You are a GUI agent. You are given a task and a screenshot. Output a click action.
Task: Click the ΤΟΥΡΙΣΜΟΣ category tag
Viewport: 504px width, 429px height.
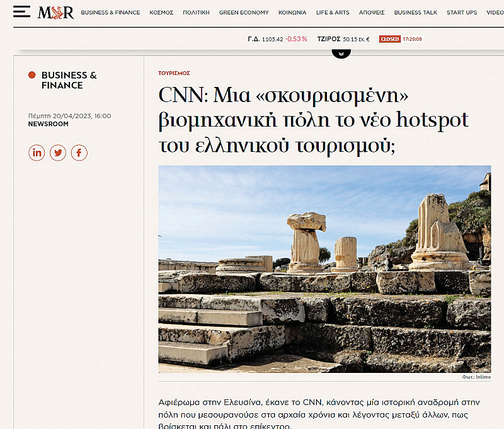[x=175, y=73]
